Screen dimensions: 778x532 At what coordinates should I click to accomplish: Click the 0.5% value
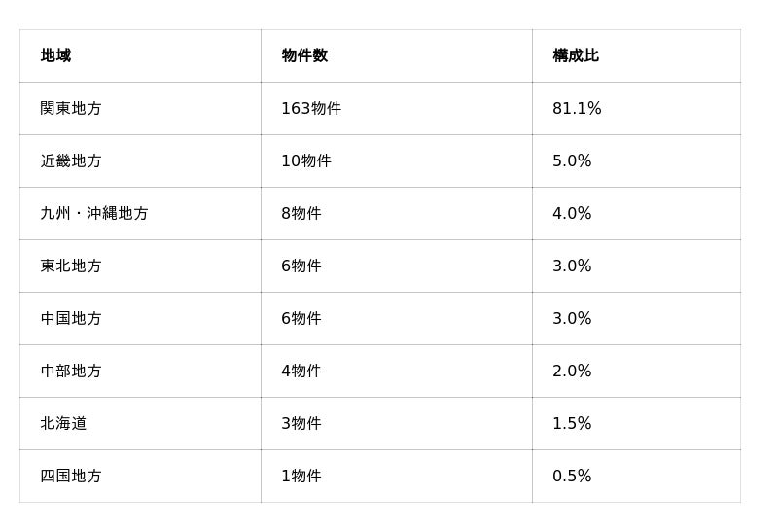(x=572, y=476)
